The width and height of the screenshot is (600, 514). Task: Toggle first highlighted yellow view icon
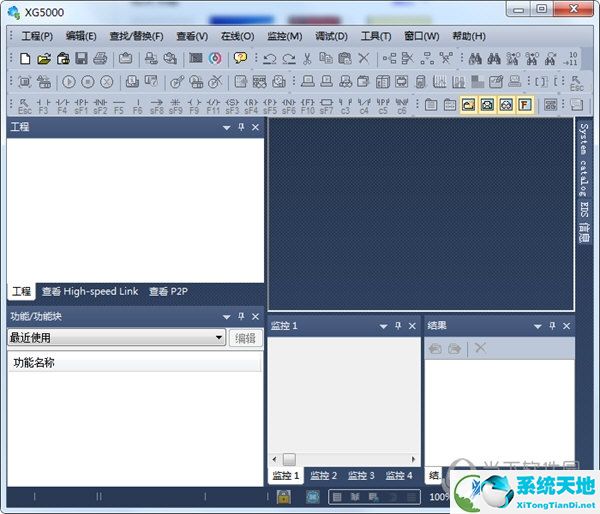click(469, 104)
